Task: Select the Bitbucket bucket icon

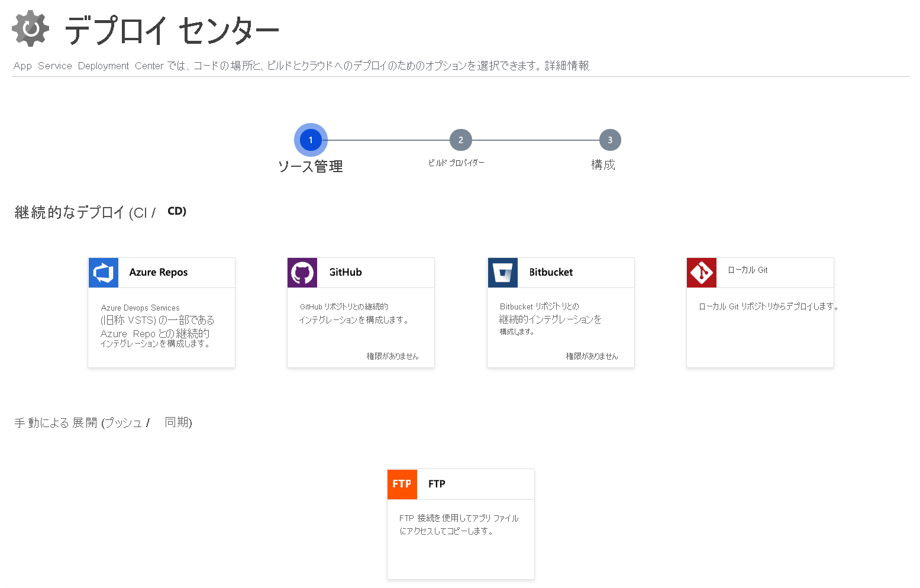Action: point(503,273)
